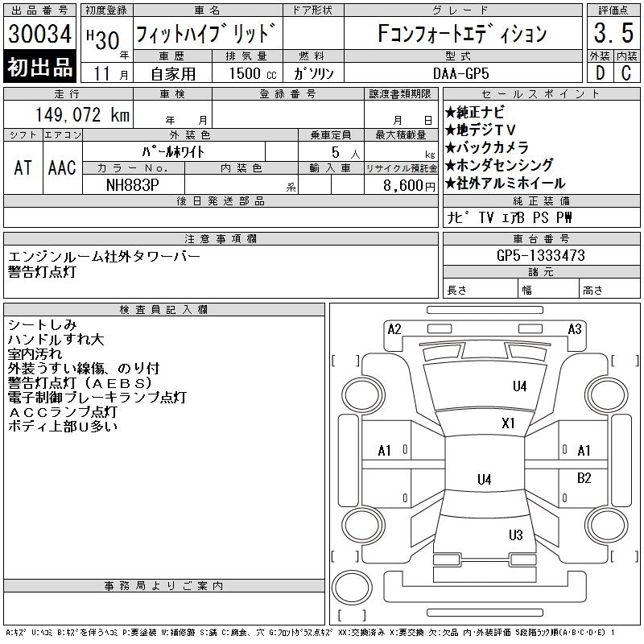
Task: Click the U4 marker on the roof
Action: click(484, 480)
